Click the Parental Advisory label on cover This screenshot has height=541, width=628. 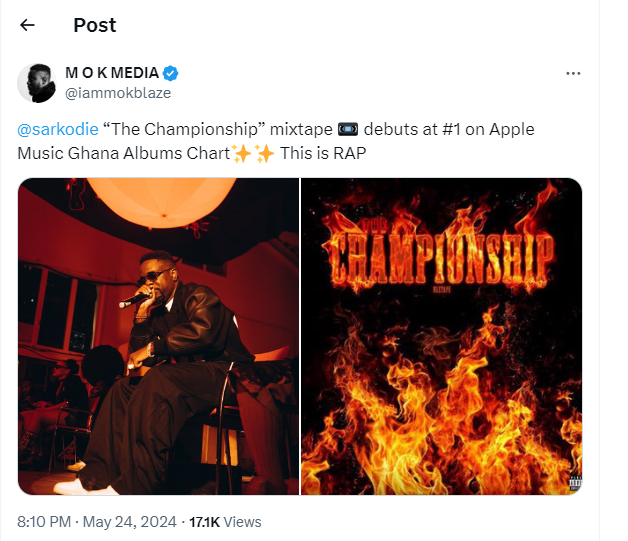[x=576, y=483]
